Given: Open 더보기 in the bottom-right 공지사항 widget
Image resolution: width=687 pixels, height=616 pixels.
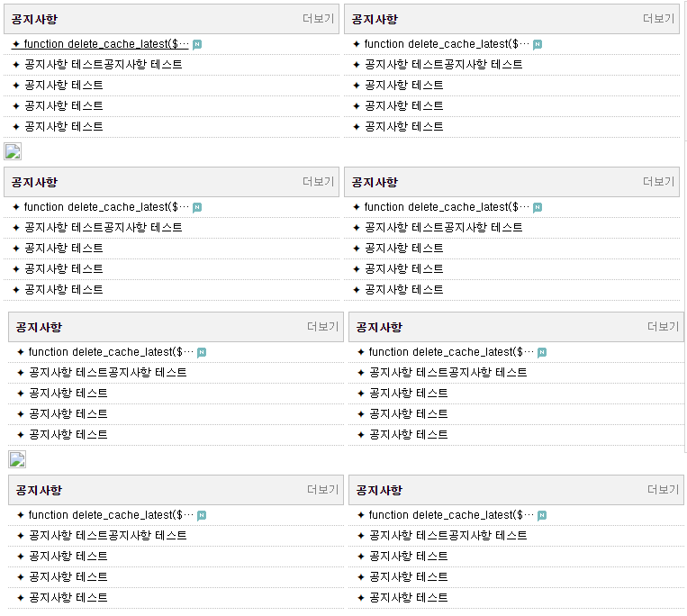Looking at the screenshot, I should coord(664,489).
